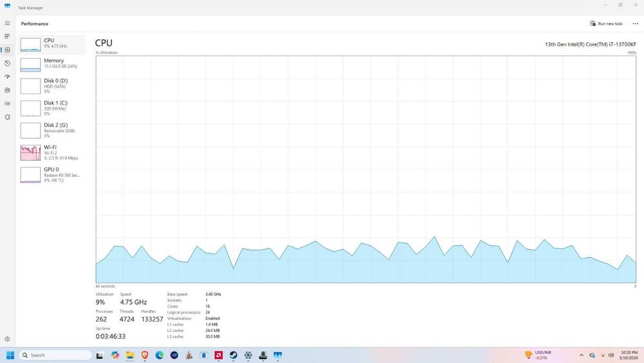Select Disk 0 (D:) HDD entry

pyautogui.click(x=52, y=86)
